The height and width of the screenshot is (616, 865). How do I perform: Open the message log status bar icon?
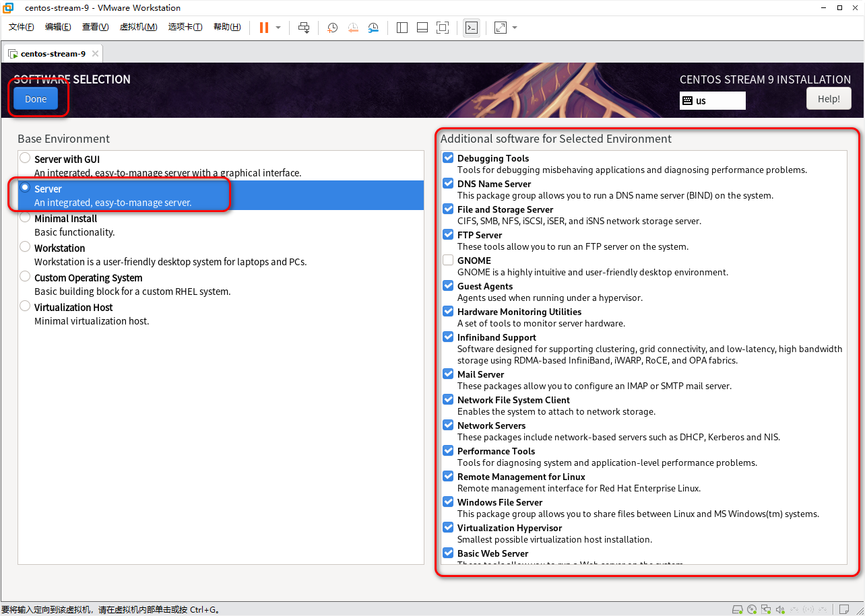tap(845, 609)
